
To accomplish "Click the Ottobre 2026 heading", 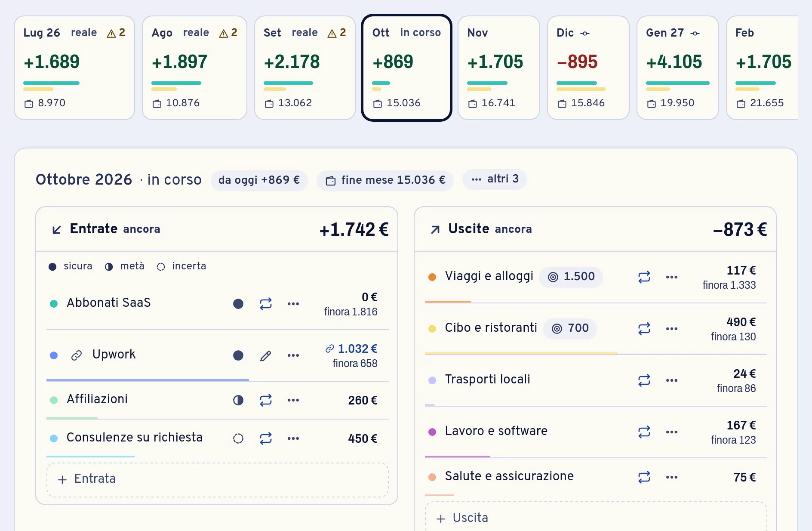I will [84, 179].
